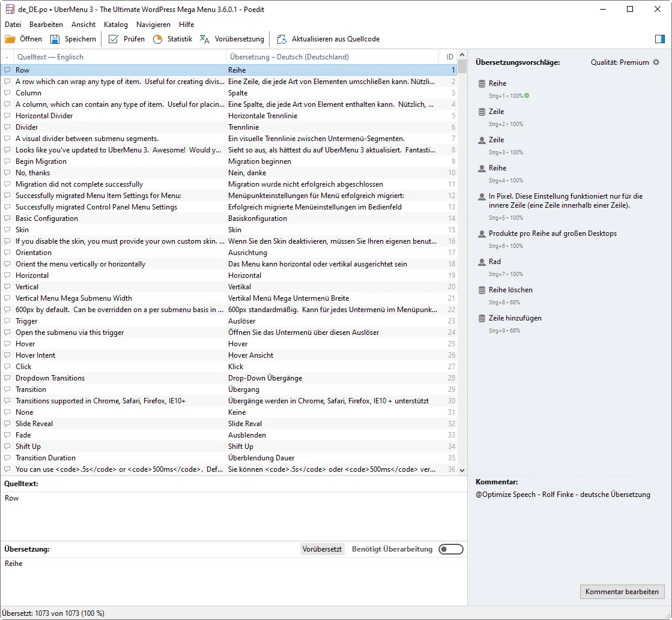Apply suggestion Reihe löschen
672x620 pixels.
[x=510, y=290]
